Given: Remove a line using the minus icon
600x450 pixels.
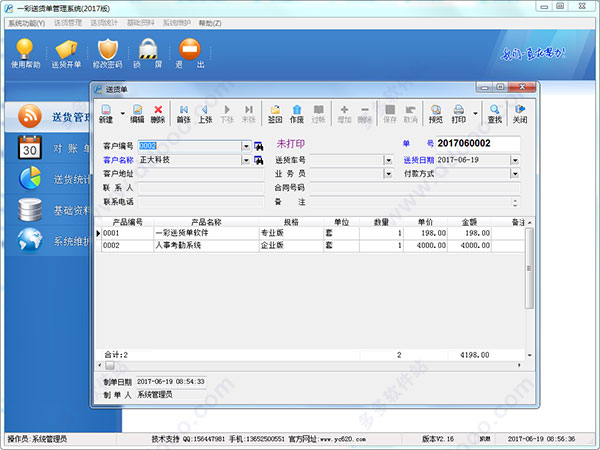Looking at the screenshot, I should point(365,114).
